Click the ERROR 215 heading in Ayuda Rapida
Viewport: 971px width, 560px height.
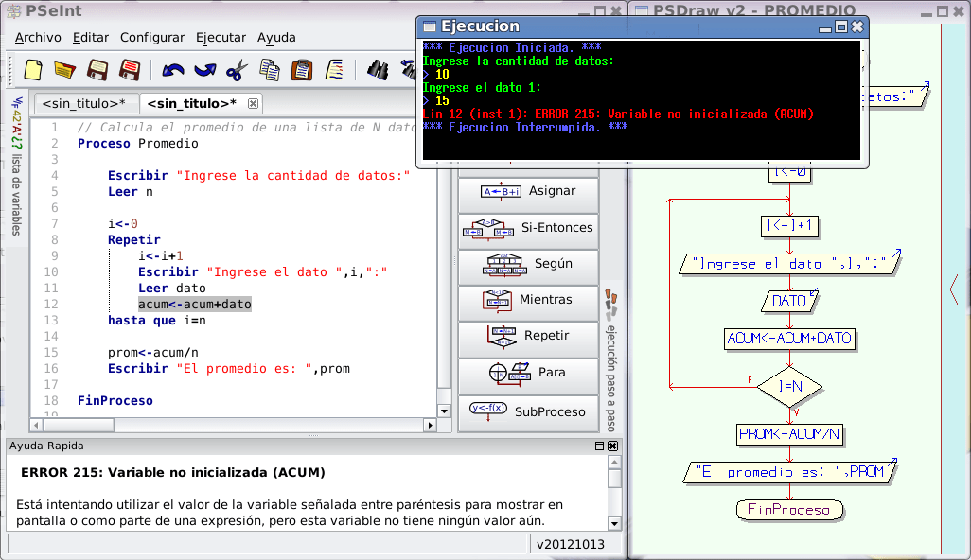coord(173,472)
